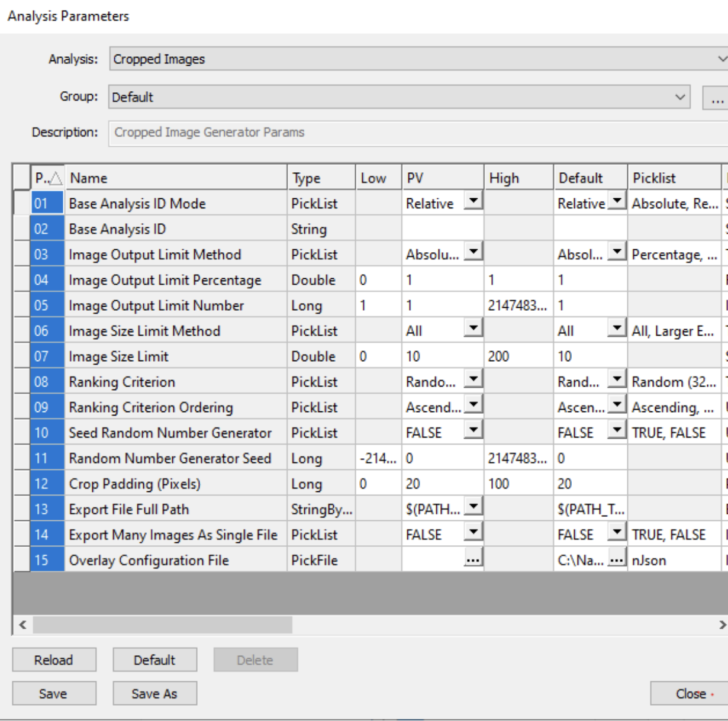
Task: Click the horizontal scrollbar right arrow
Action: point(722,625)
